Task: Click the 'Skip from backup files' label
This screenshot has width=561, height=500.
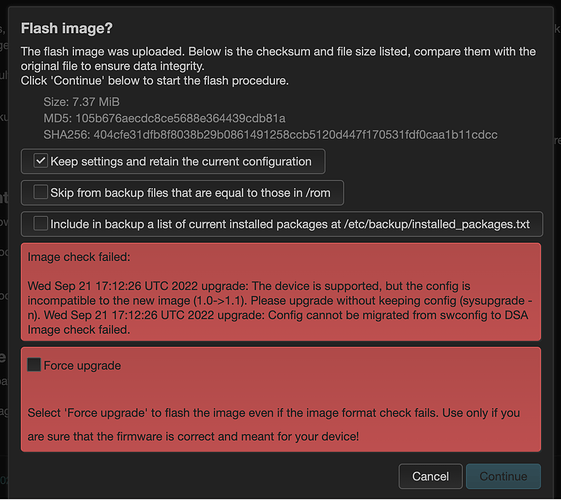Action: 190,193
